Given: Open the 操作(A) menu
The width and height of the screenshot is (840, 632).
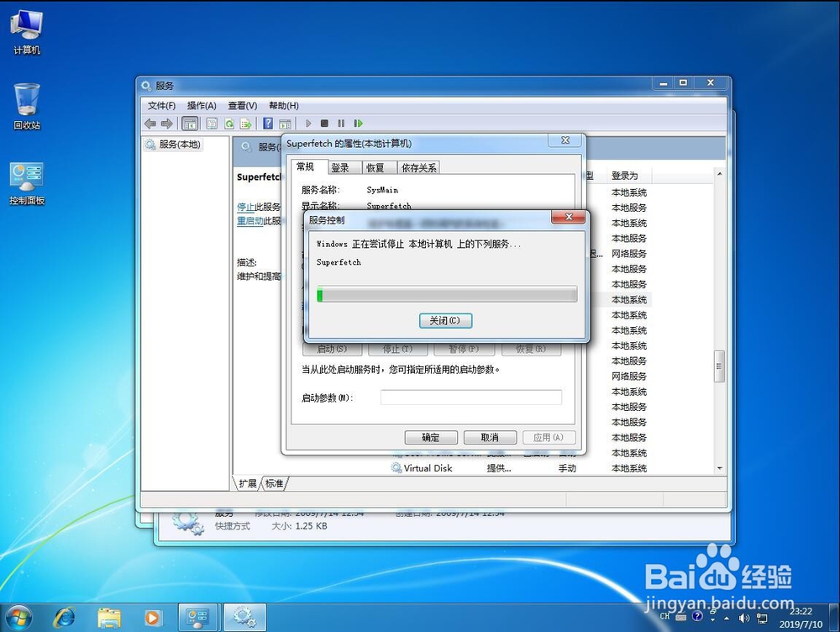Looking at the screenshot, I should pyautogui.click(x=202, y=106).
